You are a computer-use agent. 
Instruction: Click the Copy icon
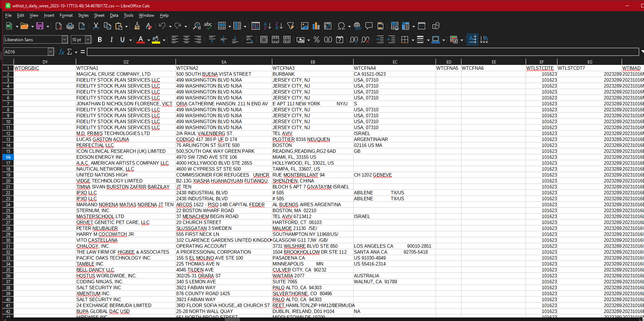[108, 26]
